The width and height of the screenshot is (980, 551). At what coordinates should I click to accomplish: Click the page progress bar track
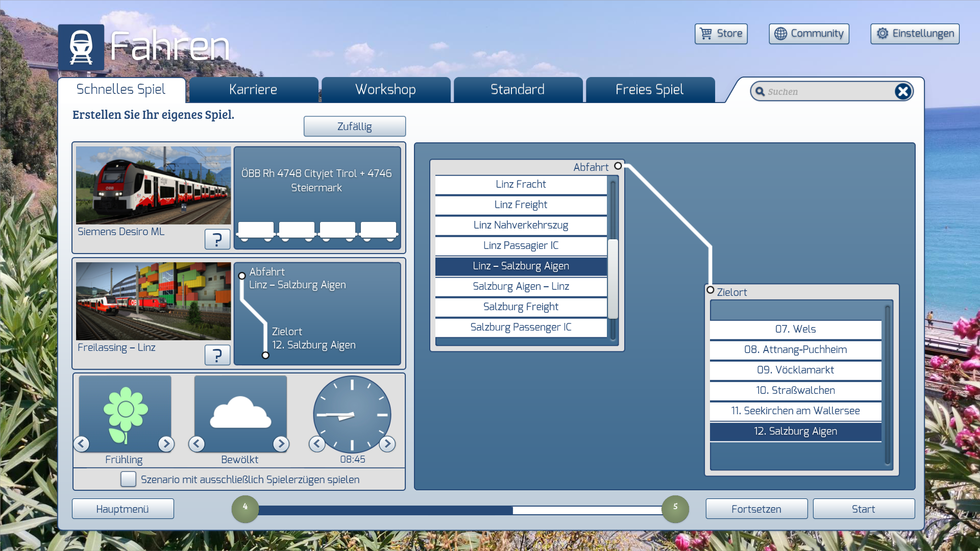(460, 510)
